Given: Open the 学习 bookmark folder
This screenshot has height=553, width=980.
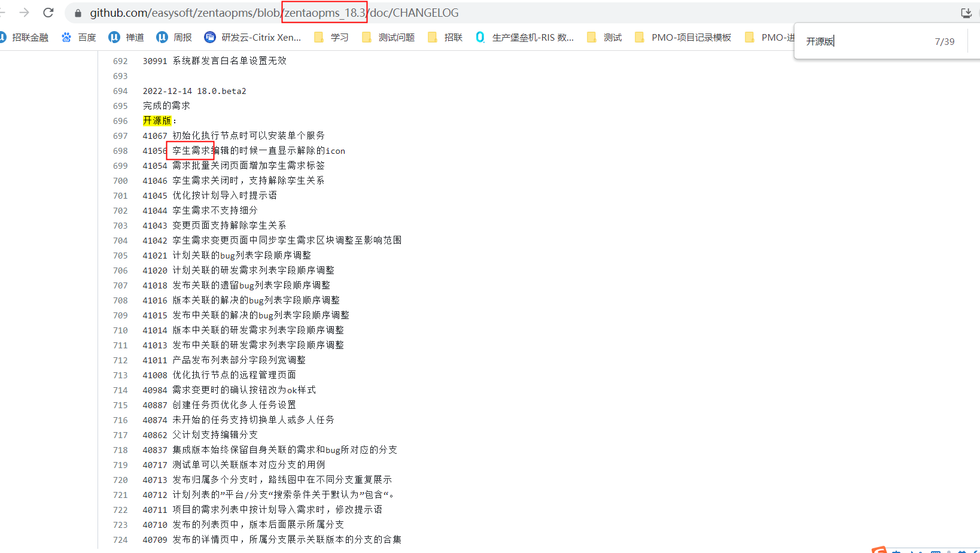Looking at the screenshot, I should tap(331, 37).
